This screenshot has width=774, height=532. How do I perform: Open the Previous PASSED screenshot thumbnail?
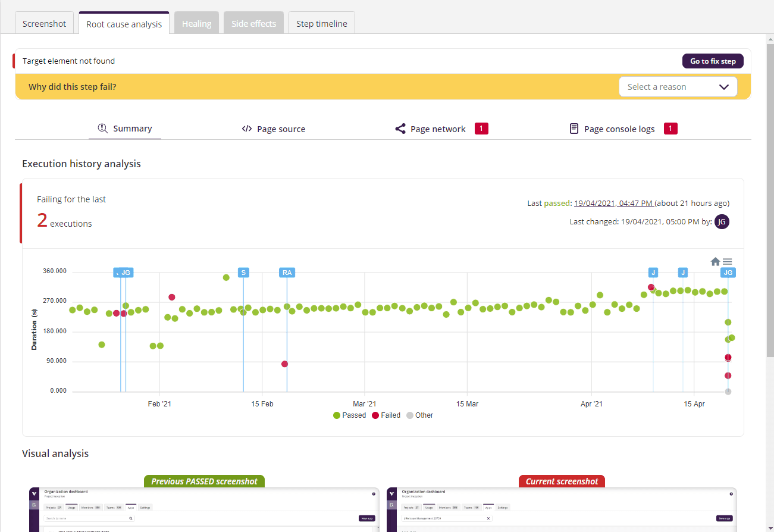204,510
